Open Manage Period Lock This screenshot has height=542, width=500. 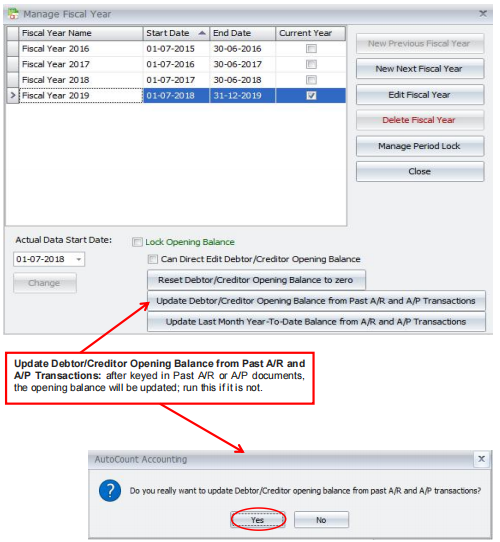pyautogui.click(x=420, y=146)
